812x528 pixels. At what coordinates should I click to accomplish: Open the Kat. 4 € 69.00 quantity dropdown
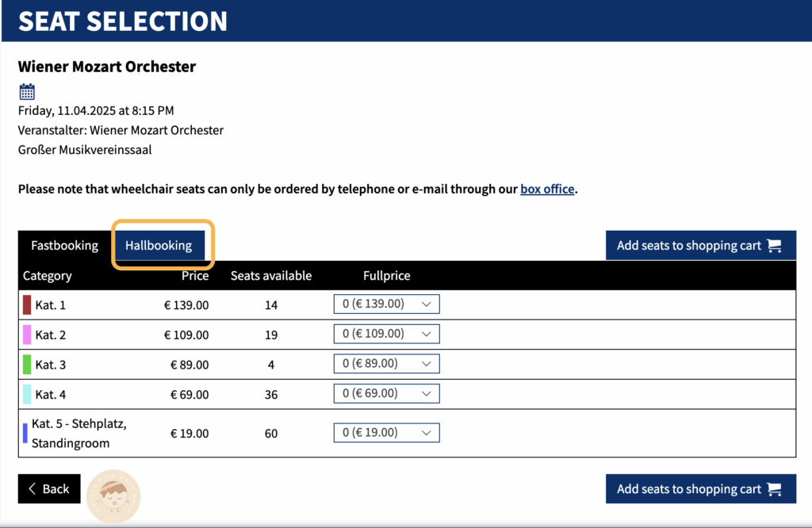coord(386,393)
